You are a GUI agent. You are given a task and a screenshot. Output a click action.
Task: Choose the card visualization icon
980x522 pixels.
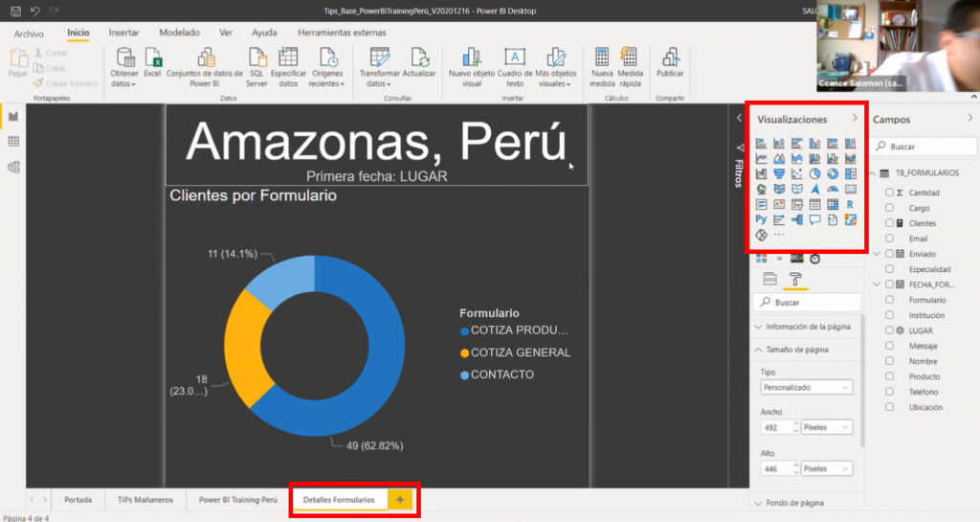(851, 189)
